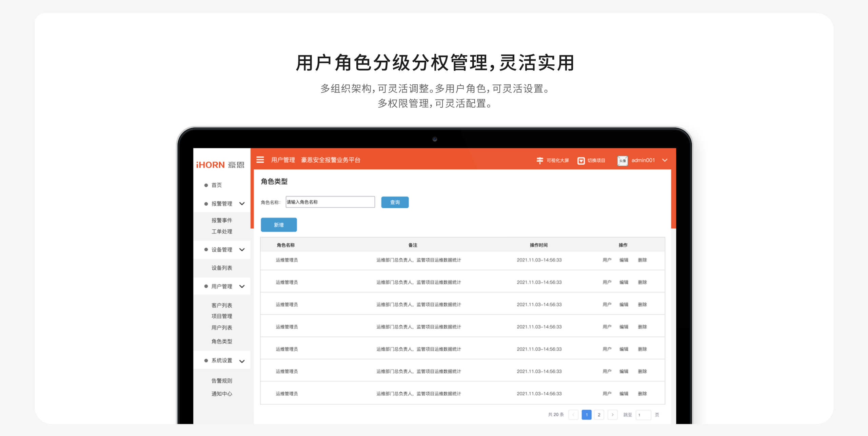Click the admin001 avatar thumbnail
The image size is (868, 436).
pos(622,161)
